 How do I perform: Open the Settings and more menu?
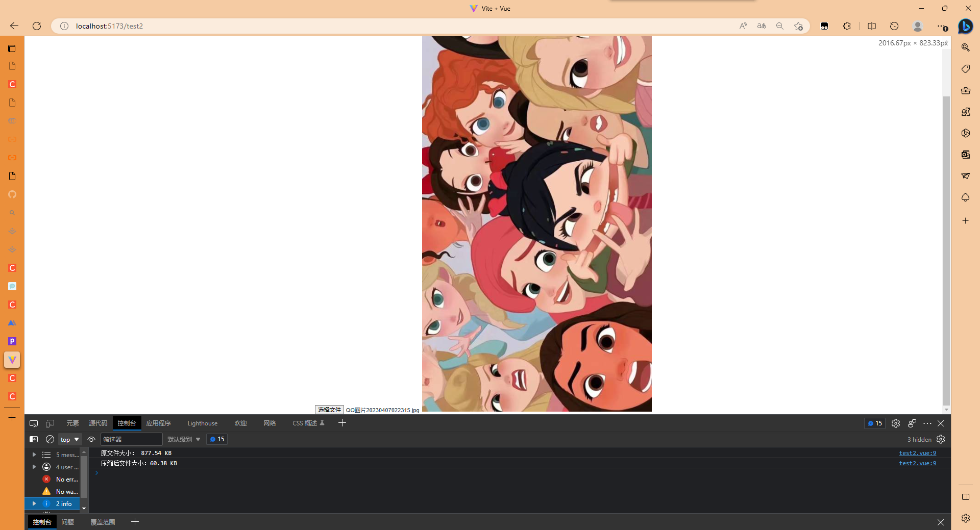click(x=942, y=26)
